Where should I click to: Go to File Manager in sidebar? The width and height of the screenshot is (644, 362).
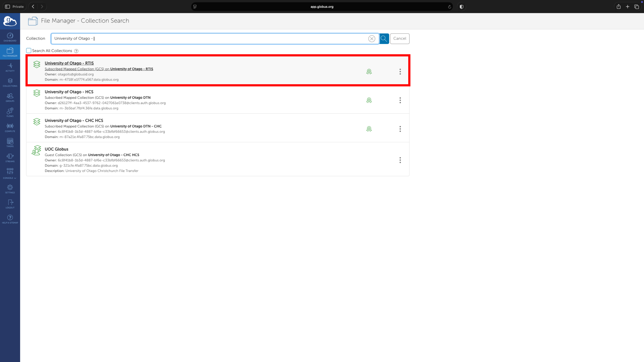point(10,52)
